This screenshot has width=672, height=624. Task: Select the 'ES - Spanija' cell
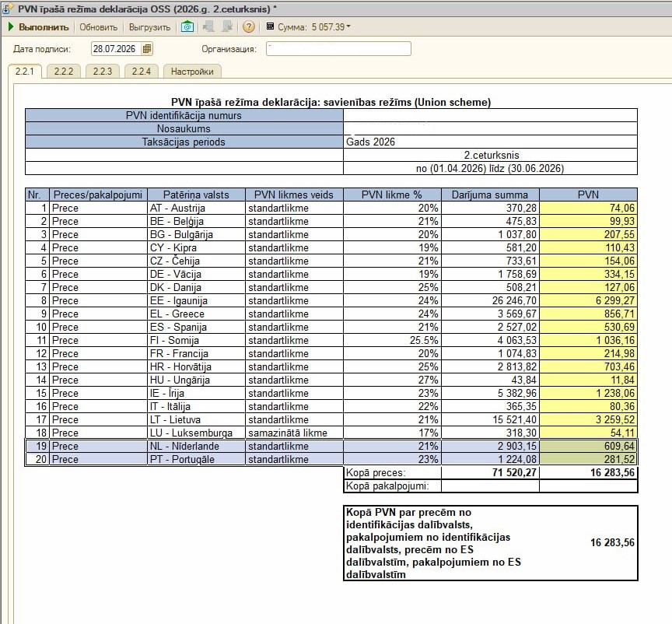(196, 328)
